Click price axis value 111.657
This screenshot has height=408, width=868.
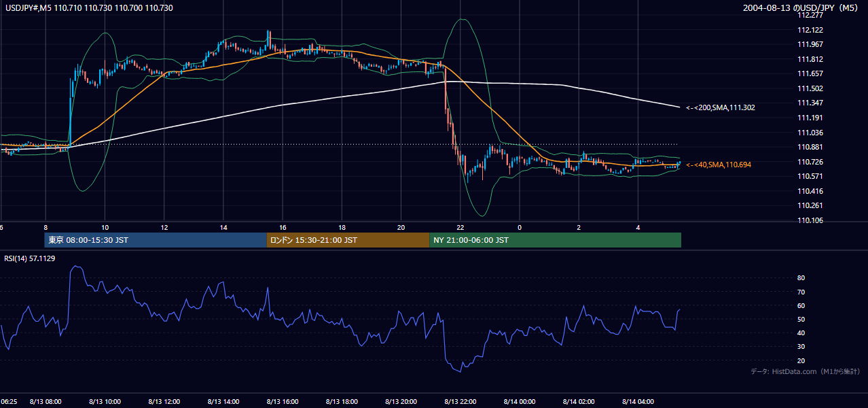(x=811, y=73)
